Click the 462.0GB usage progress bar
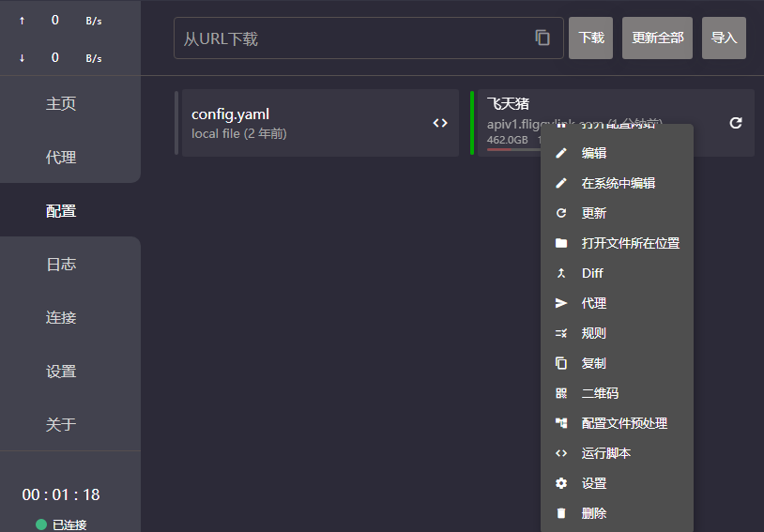 513,149
